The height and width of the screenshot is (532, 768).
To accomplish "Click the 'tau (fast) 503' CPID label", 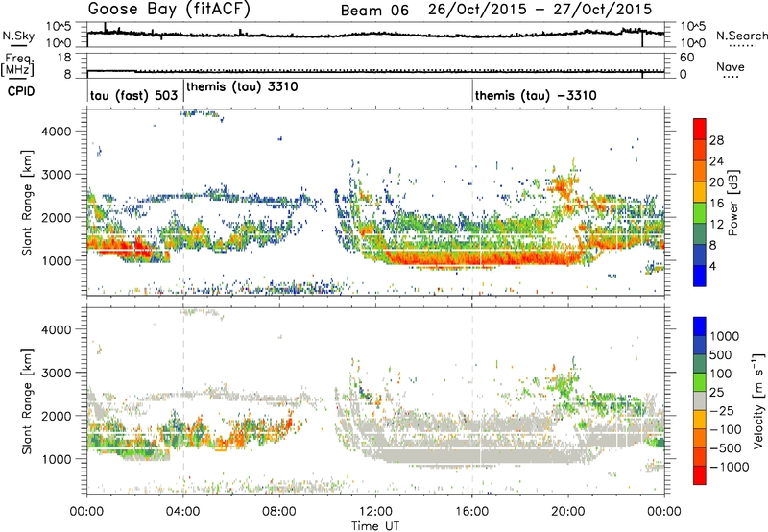I will (x=133, y=95).
